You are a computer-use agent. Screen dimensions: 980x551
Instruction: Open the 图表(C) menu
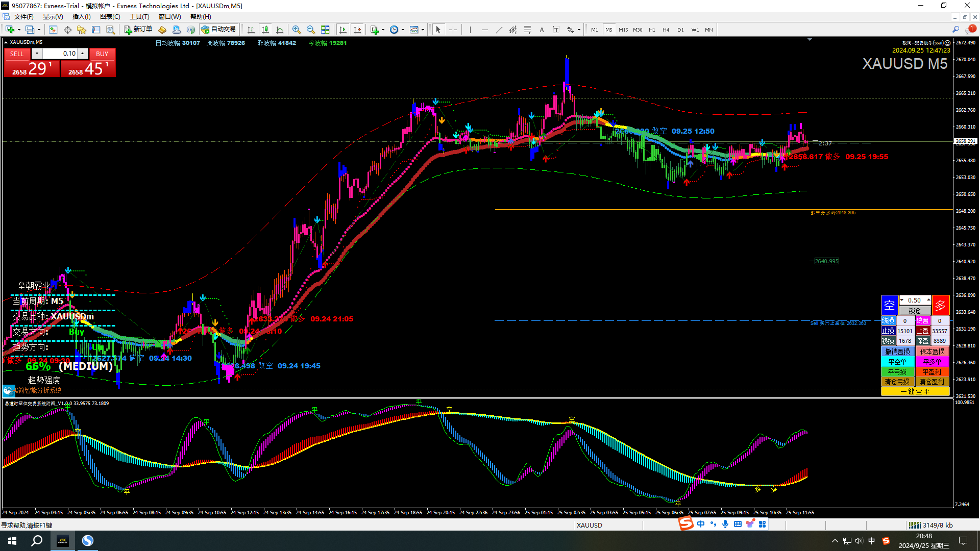coord(110,17)
